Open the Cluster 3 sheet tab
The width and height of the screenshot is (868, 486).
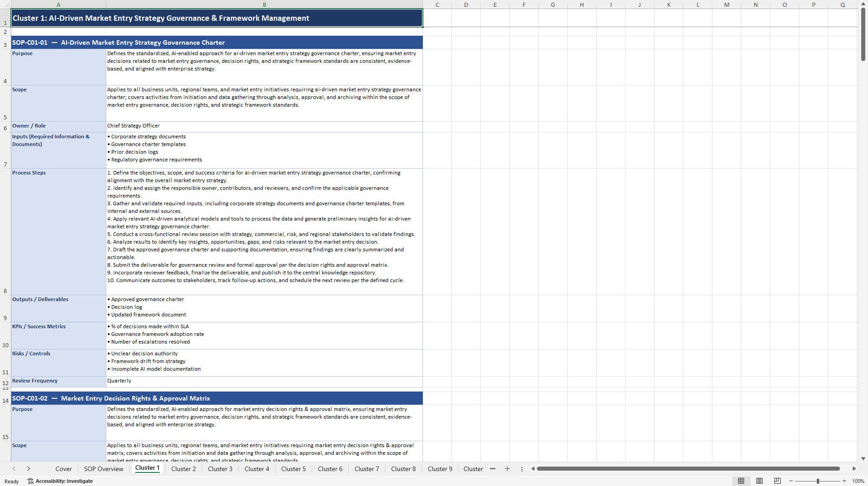point(220,469)
